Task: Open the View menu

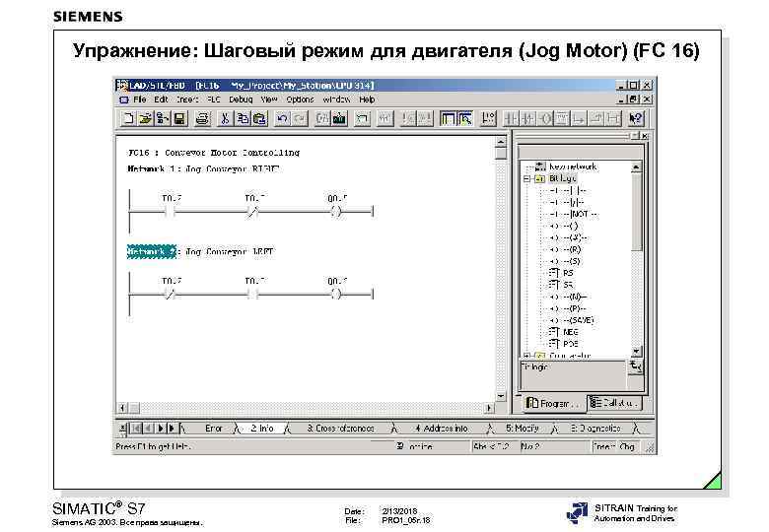Action: coord(269,100)
